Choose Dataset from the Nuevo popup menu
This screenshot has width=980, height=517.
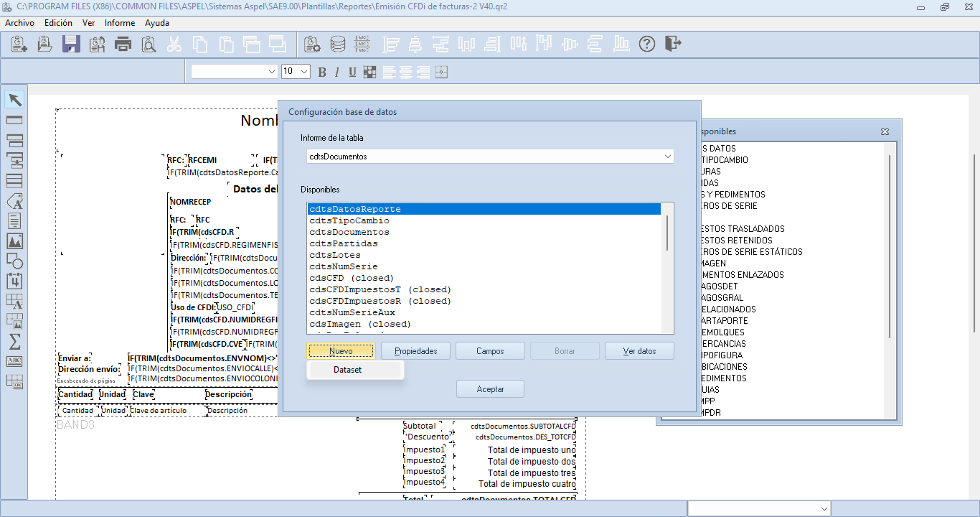tap(348, 370)
